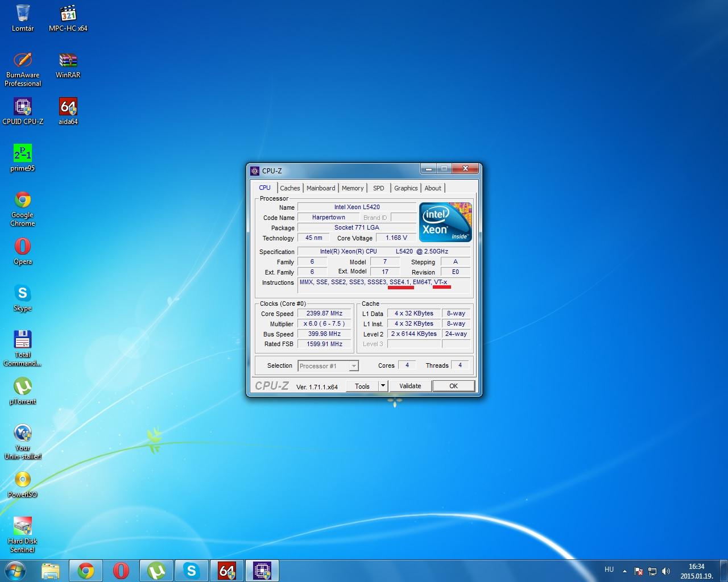Open Opera desktop shortcut
The image size is (728, 582).
pos(23,251)
